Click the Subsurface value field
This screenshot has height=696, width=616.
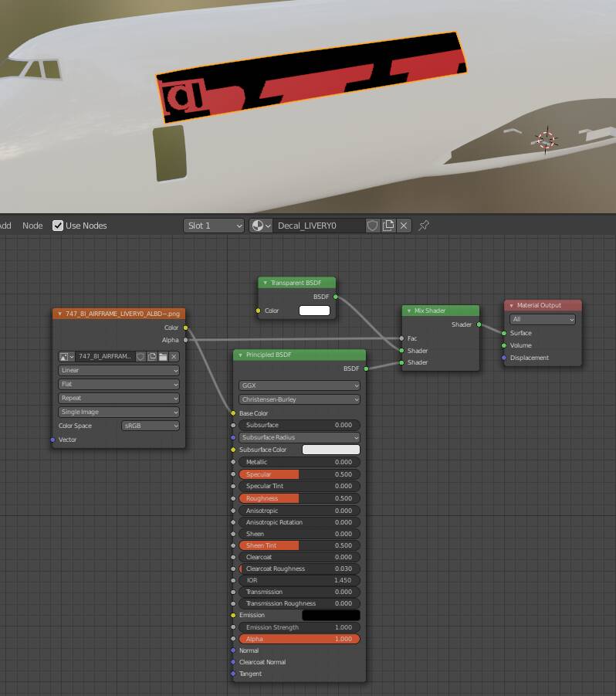coord(300,425)
